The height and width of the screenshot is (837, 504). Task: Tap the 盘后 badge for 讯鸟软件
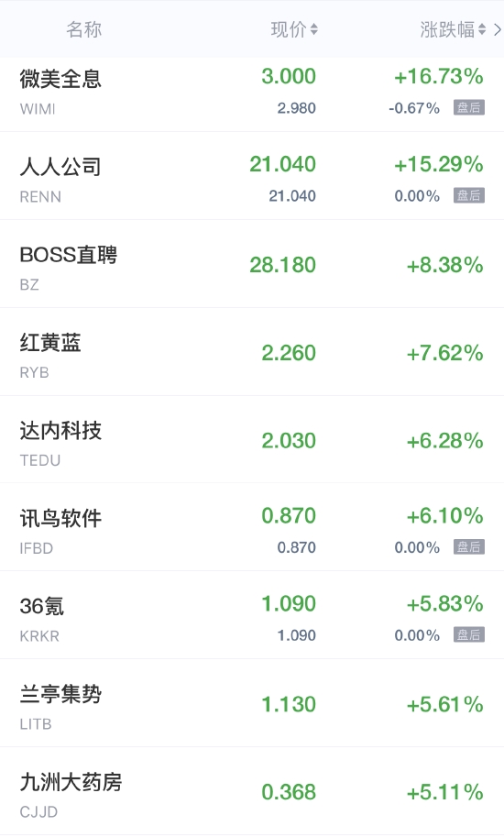click(469, 546)
